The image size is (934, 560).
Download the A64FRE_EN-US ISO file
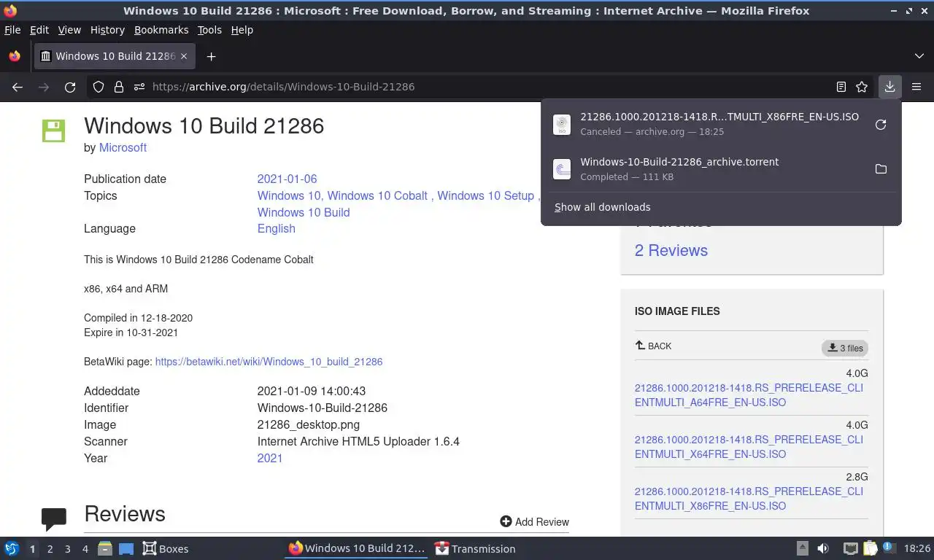[x=749, y=394]
